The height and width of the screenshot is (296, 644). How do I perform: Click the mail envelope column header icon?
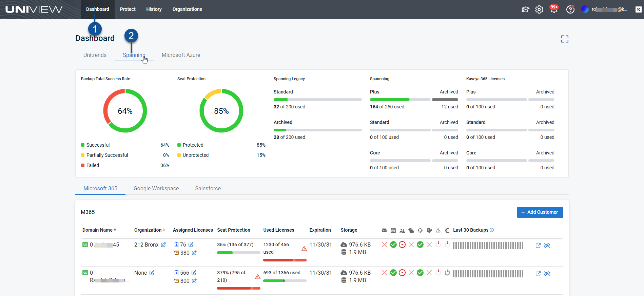click(384, 230)
